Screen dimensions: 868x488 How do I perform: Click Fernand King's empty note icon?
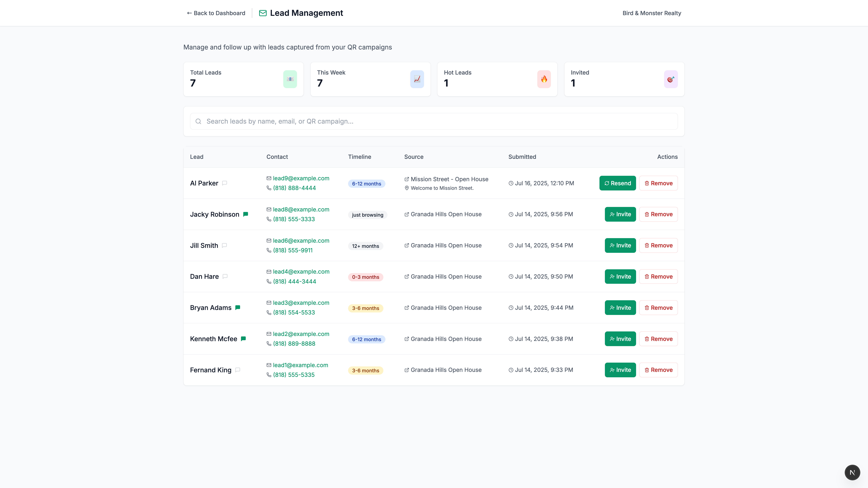point(238,370)
